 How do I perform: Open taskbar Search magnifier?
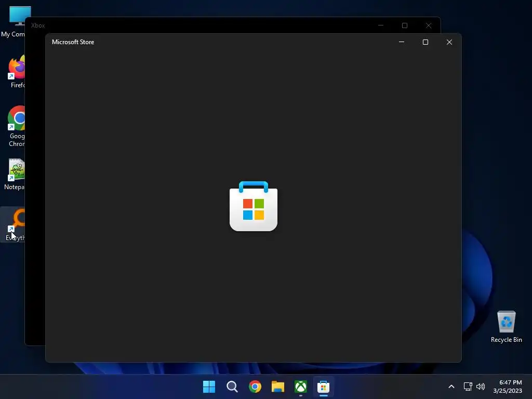point(232,387)
